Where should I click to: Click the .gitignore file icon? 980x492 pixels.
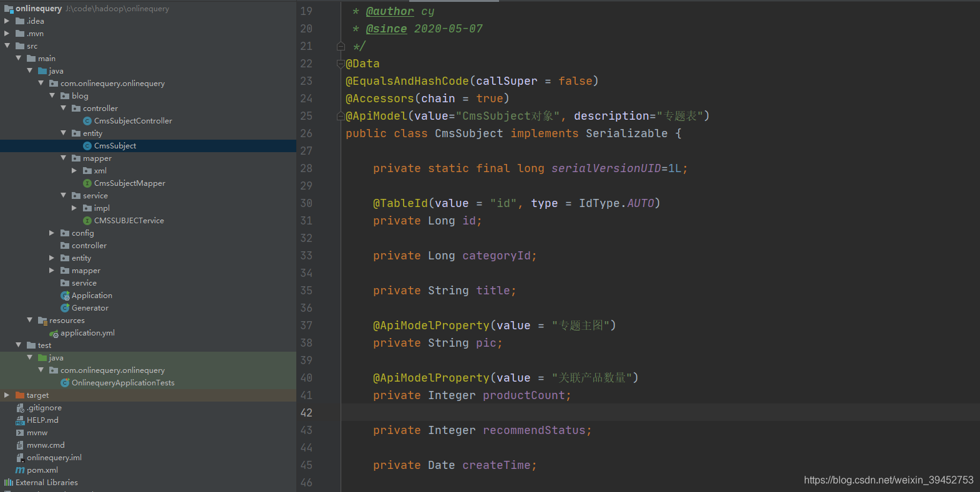pos(20,408)
